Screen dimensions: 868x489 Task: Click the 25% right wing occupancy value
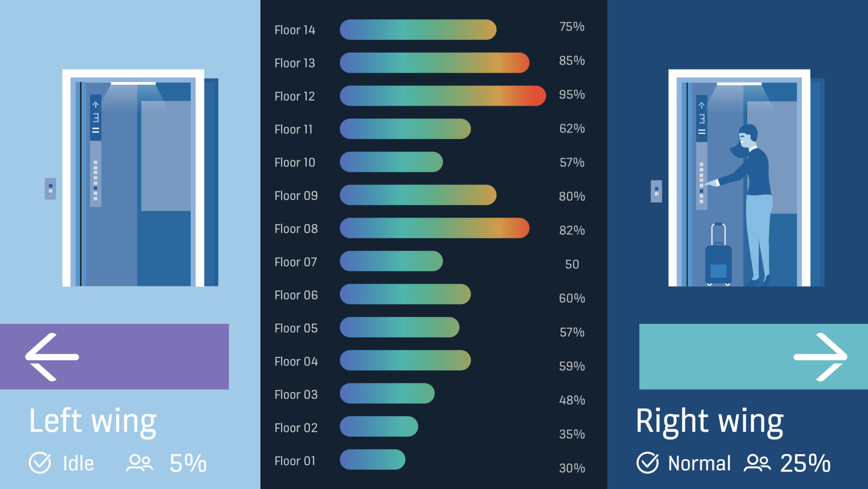[x=805, y=463]
